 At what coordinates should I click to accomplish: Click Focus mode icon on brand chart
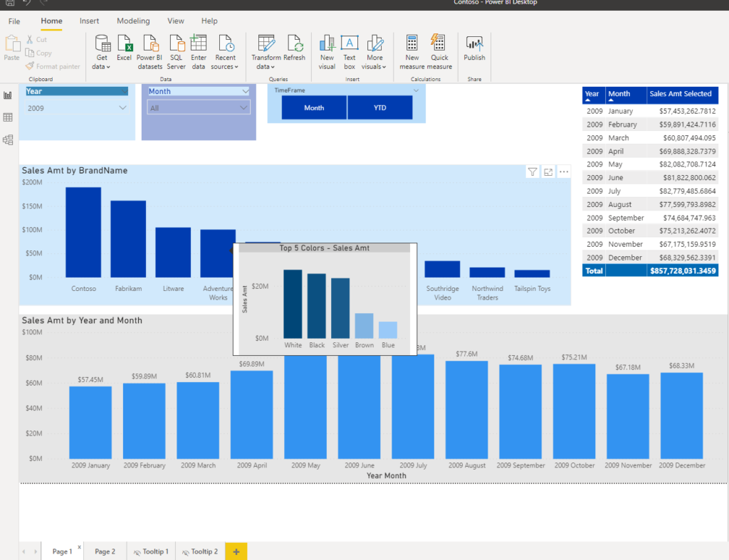(548, 172)
